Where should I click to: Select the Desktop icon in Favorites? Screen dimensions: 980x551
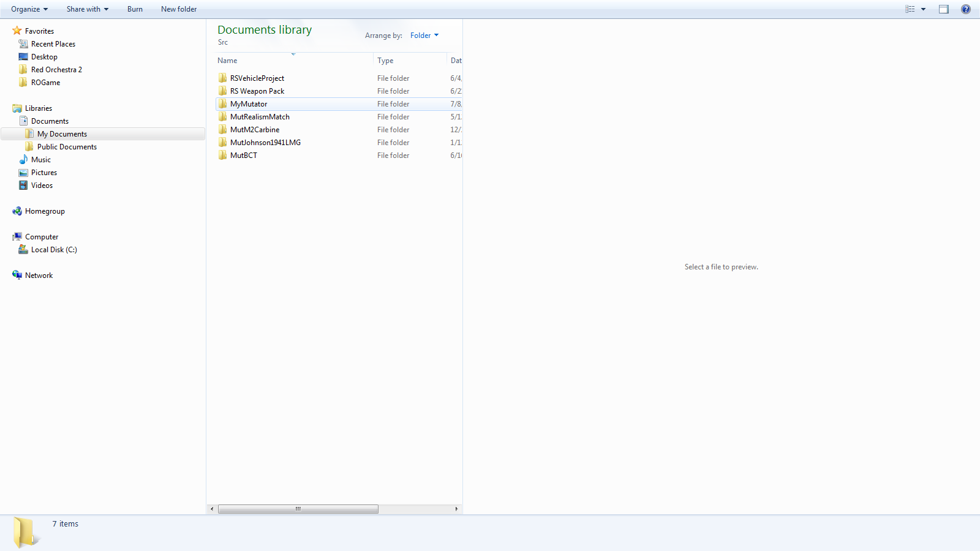23,56
